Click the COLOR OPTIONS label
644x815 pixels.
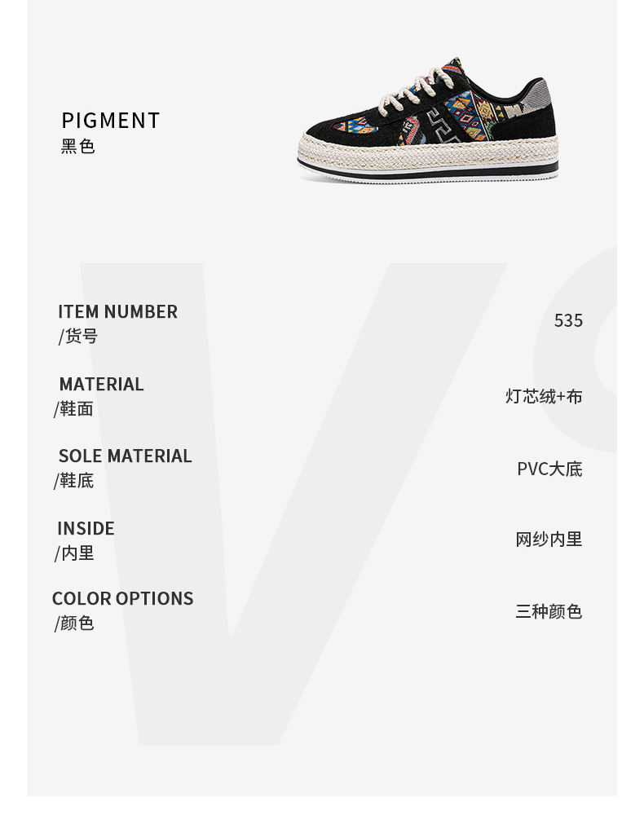tap(122, 599)
